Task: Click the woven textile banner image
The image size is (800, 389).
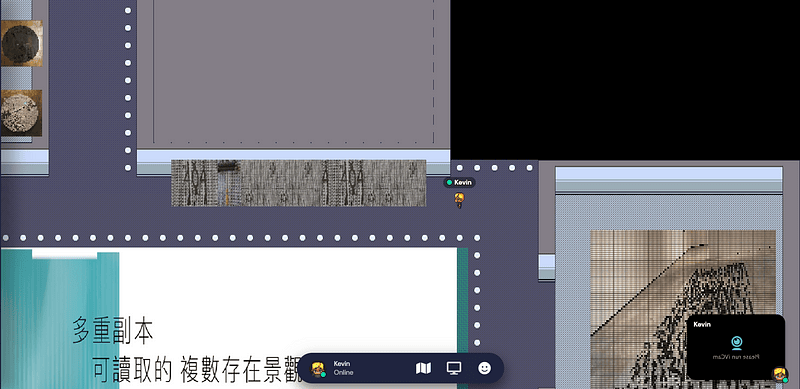Action: pos(298,183)
